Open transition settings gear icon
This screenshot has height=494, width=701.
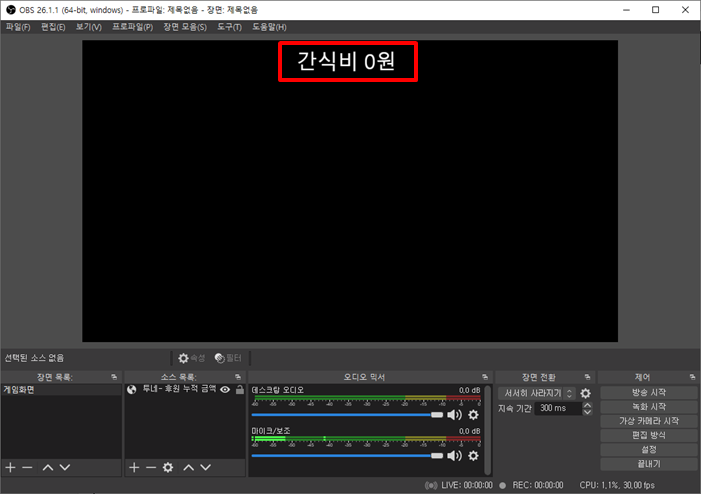(585, 393)
